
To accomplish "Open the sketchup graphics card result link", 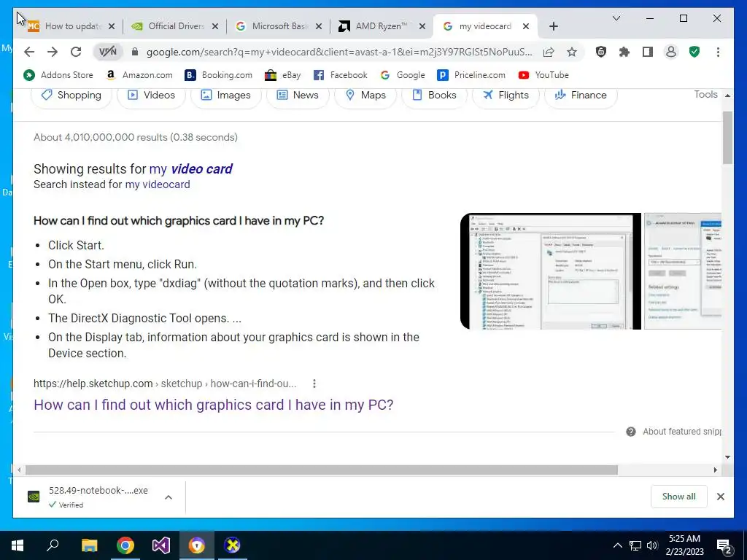I will [214, 405].
